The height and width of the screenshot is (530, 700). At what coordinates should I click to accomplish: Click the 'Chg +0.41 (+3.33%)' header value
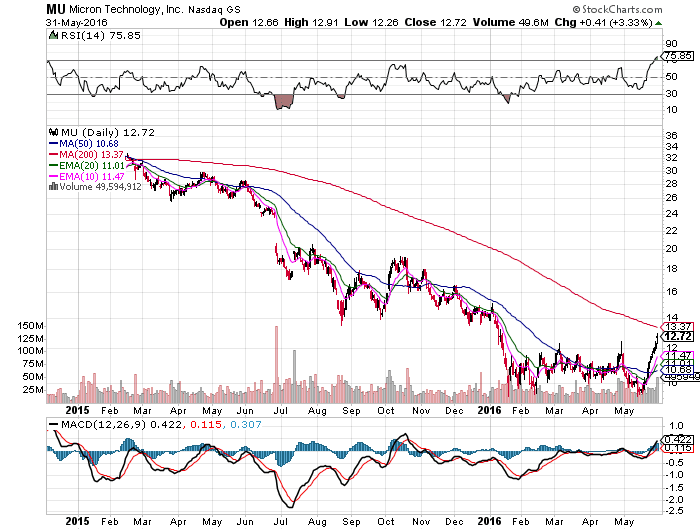[x=604, y=22]
